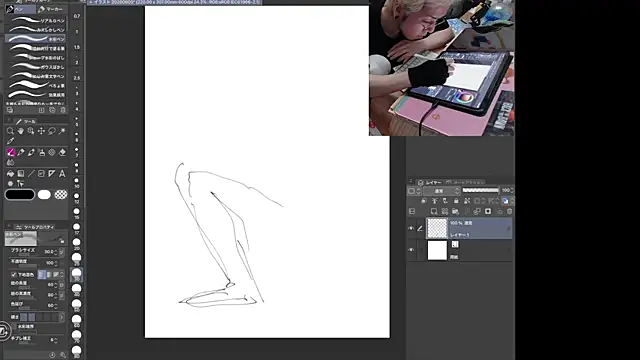The width and height of the screenshot is (640, 360).
Task: Select the Text tool
Action: (x=62, y=173)
